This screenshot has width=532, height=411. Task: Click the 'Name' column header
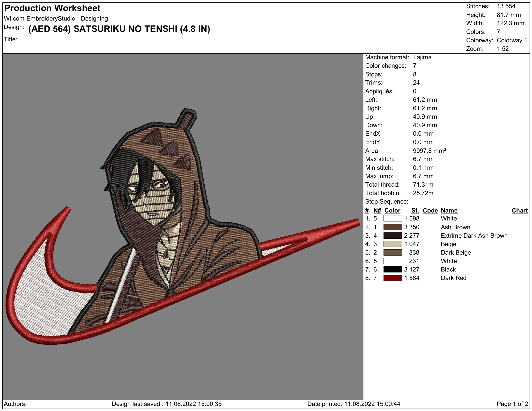pyautogui.click(x=449, y=210)
